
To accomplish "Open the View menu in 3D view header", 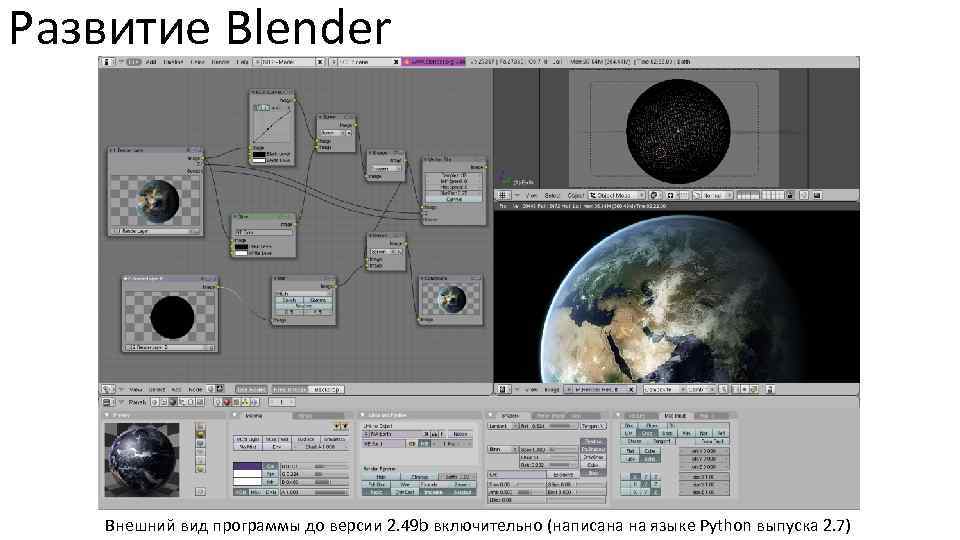I will tap(531, 195).
